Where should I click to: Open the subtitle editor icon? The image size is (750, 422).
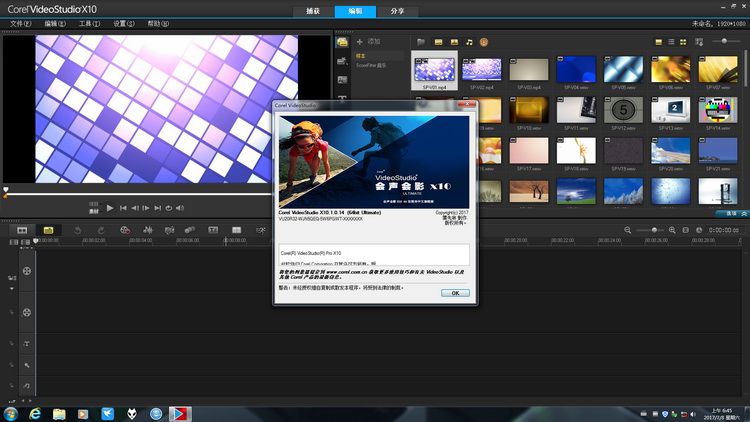[213, 230]
